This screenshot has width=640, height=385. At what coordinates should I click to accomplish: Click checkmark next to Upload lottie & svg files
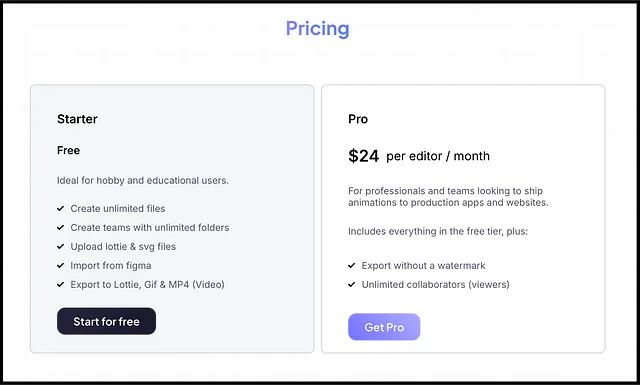[x=61, y=247]
